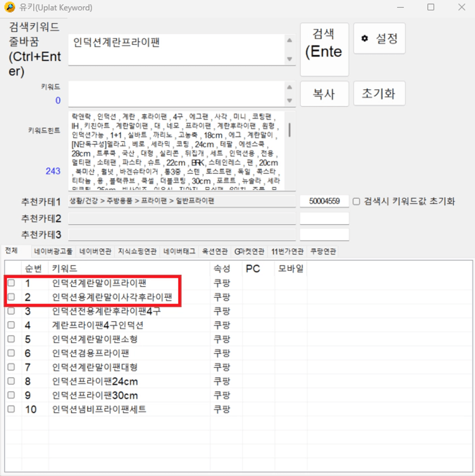Select keyword 인덕션전용계란후라이팬4구
The image size is (475, 476).
106,311
